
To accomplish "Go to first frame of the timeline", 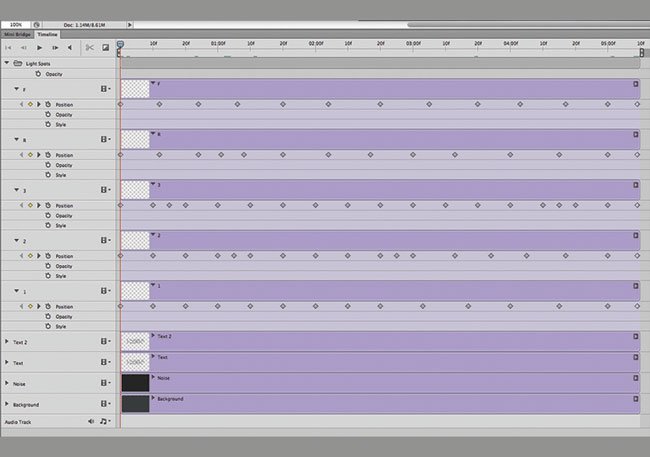I will tap(9, 47).
